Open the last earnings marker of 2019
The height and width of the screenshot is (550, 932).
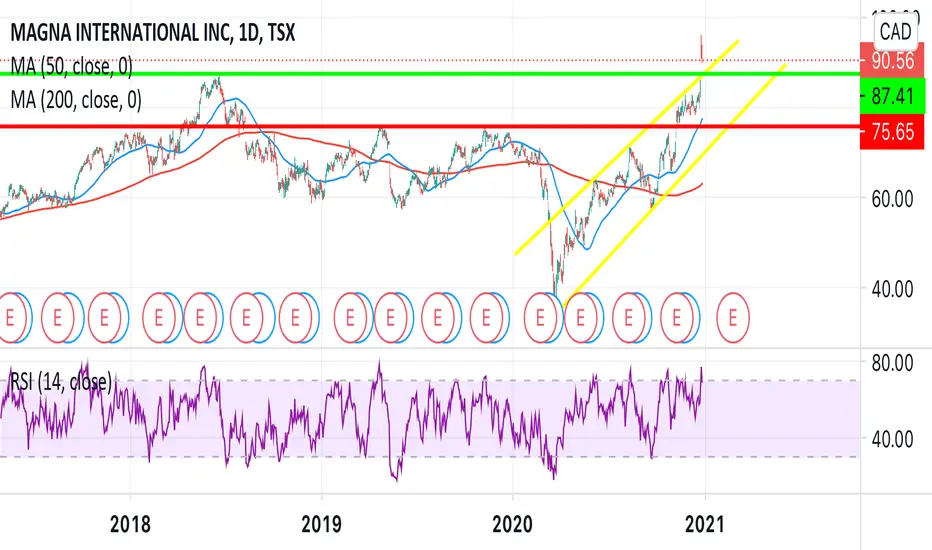pyautogui.click(x=486, y=318)
